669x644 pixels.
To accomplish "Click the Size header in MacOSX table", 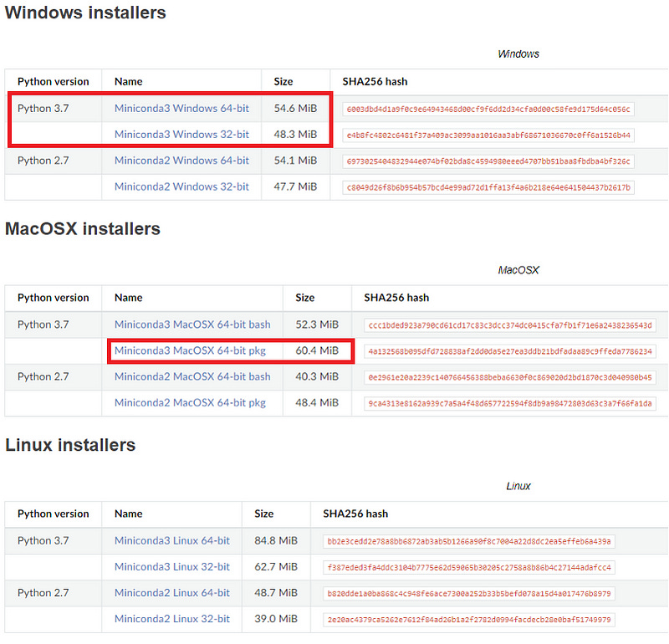I will (x=305, y=298).
